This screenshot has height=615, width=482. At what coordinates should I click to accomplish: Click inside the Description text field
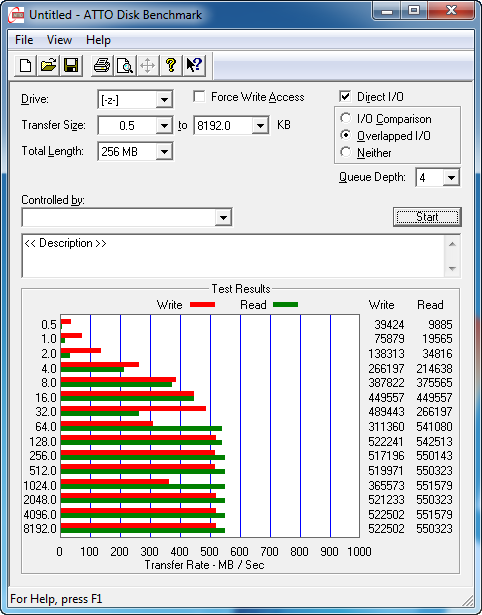tap(234, 256)
